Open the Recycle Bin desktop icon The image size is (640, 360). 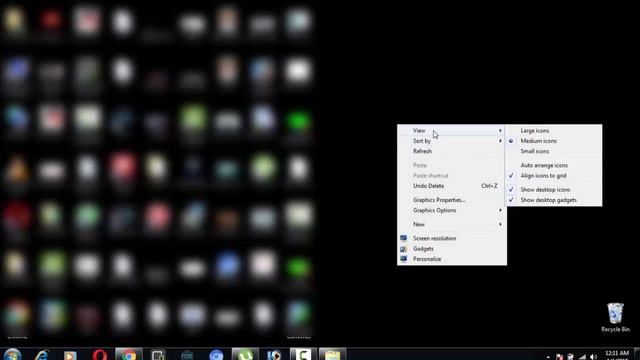point(615,317)
